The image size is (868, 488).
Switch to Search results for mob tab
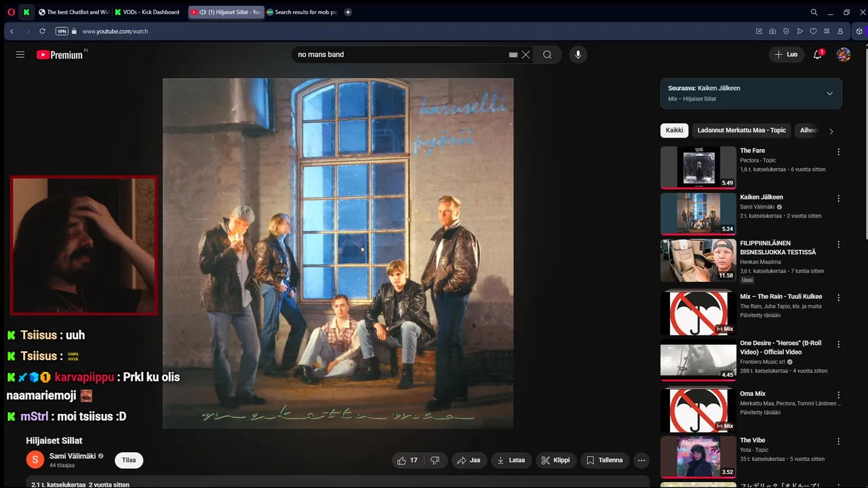(x=302, y=12)
